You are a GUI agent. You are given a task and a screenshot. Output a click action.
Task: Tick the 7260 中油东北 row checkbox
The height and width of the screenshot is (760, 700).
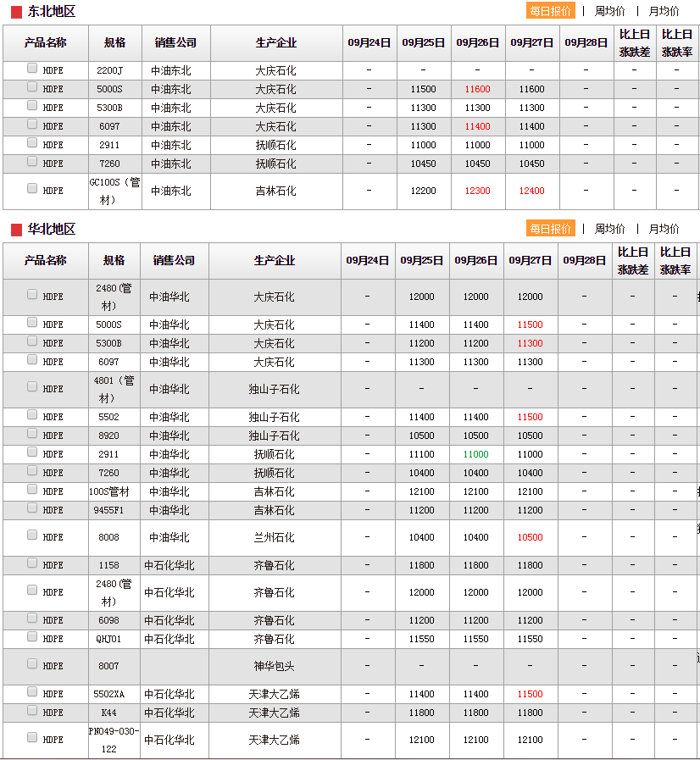[x=32, y=161]
